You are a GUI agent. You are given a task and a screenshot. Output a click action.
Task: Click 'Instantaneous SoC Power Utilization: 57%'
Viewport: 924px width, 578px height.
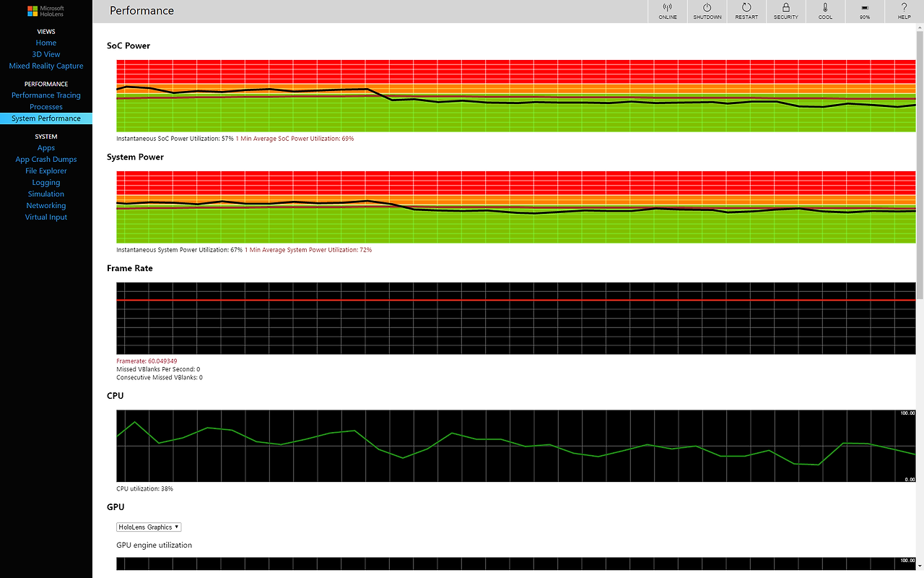click(x=175, y=139)
